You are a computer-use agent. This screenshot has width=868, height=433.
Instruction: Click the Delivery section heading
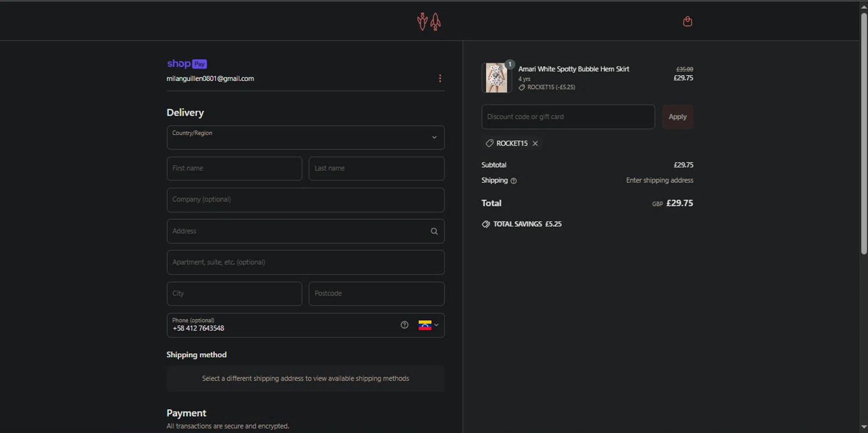click(x=185, y=113)
